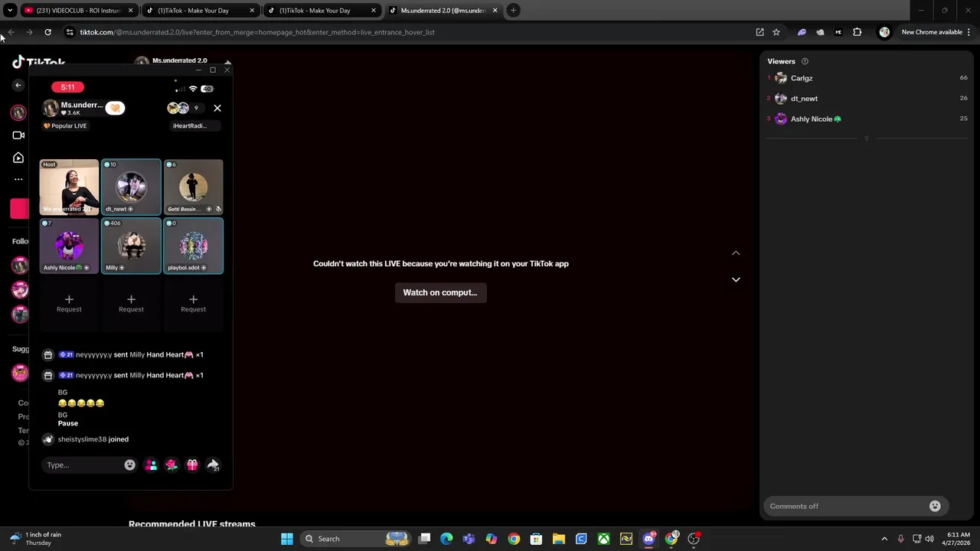Viewport: 980px width, 551px height.
Task: Open the LIVE camera icon in sidebar
Action: point(18,135)
